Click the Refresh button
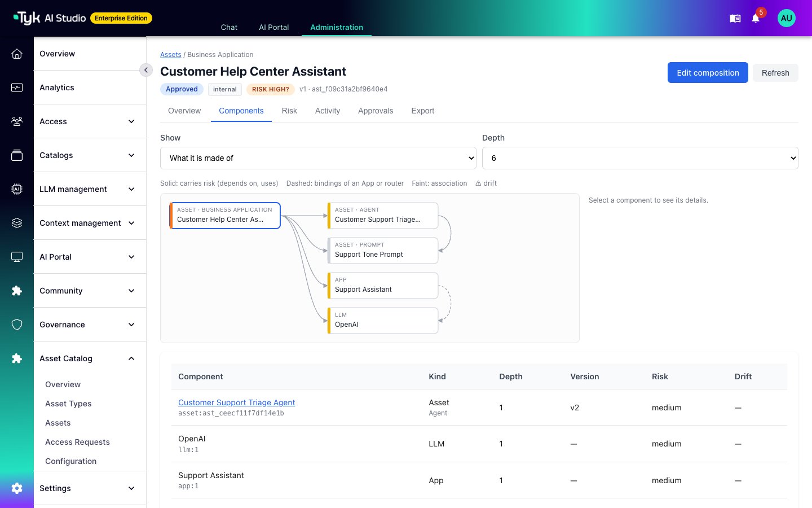Viewport: 812px width, 508px height. pos(775,73)
